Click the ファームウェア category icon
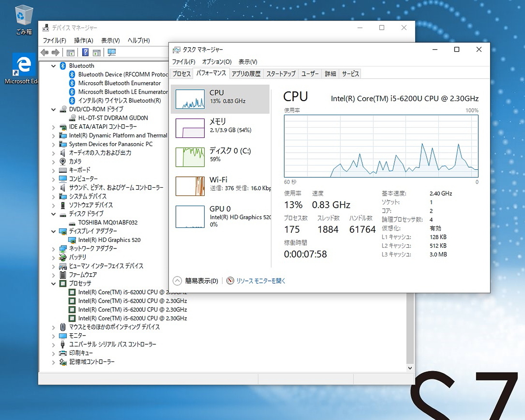This screenshot has width=525, height=420. [x=63, y=275]
